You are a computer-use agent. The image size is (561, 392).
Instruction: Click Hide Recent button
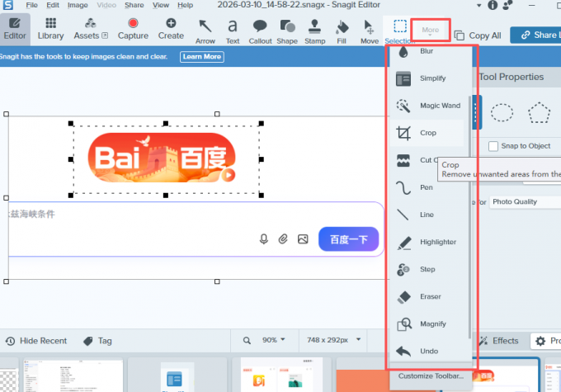(36, 341)
